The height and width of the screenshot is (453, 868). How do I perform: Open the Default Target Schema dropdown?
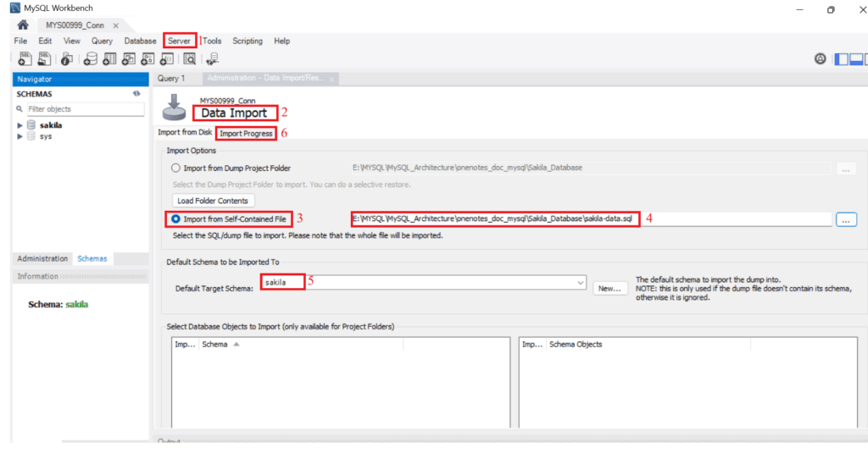pyautogui.click(x=580, y=283)
